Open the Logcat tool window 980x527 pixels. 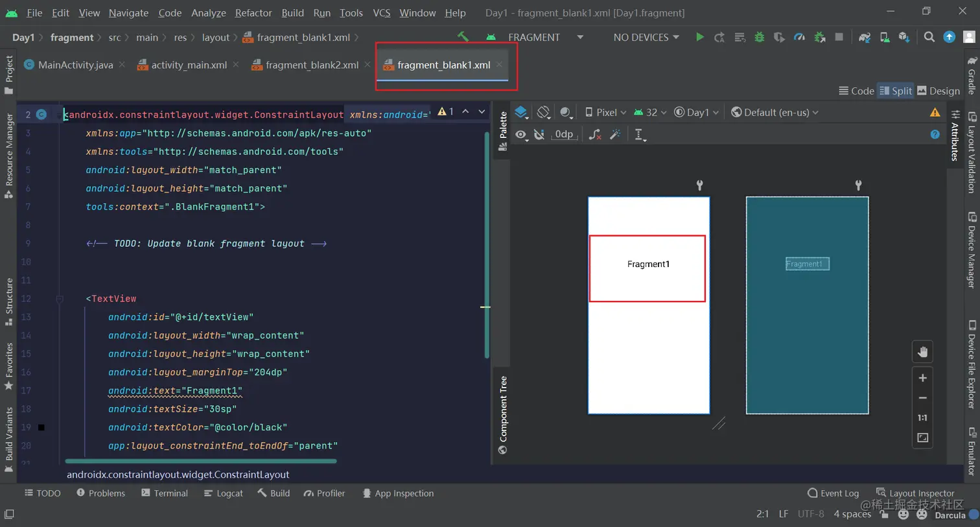[x=224, y=493]
